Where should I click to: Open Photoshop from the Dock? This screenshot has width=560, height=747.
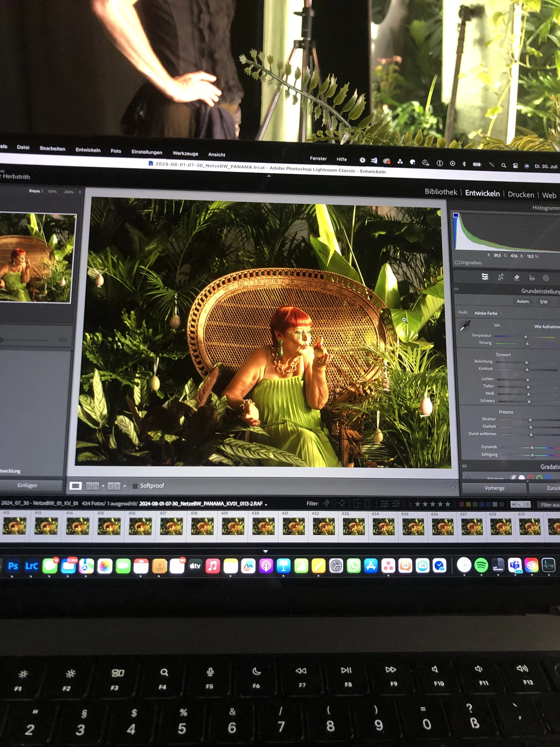[13, 566]
